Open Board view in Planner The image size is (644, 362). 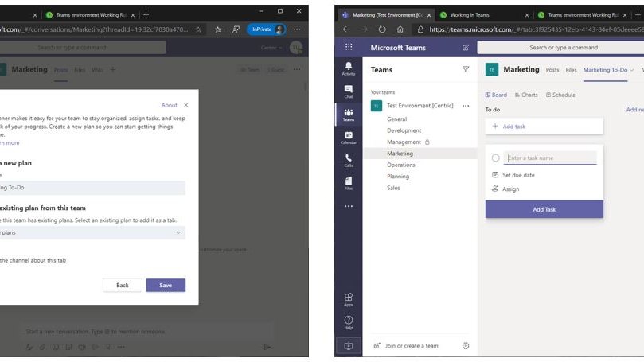[x=496, y=95]
